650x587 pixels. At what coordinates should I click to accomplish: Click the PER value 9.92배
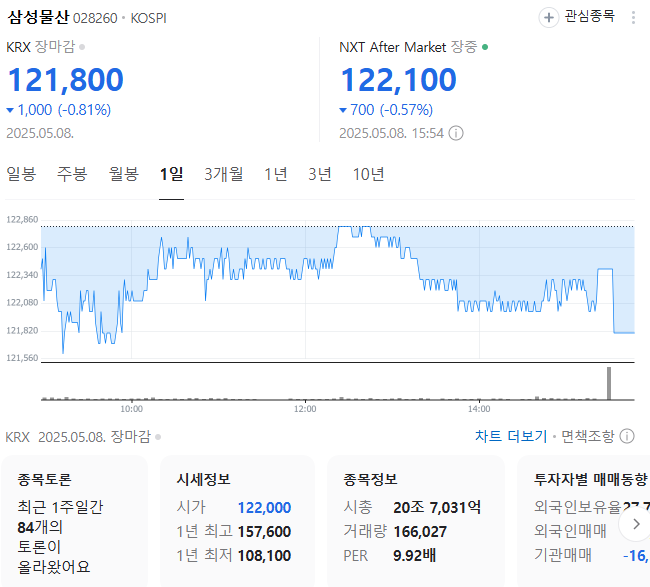coord(415,555)
